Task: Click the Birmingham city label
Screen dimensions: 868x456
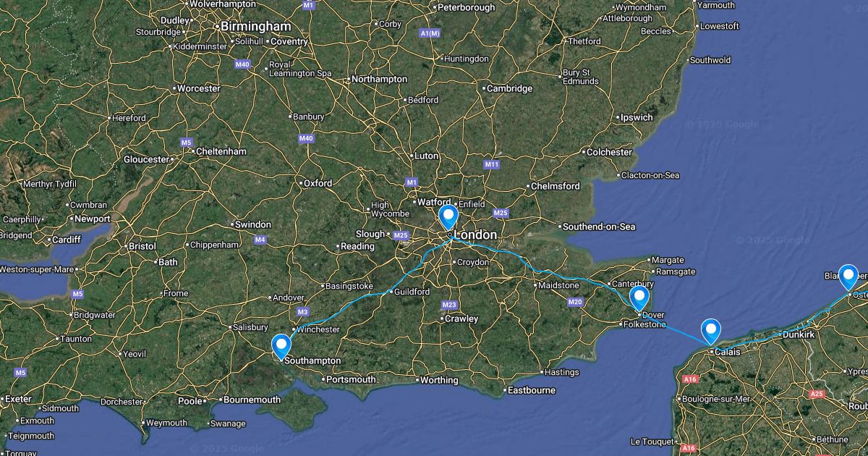Action: (x=255, y=26)
